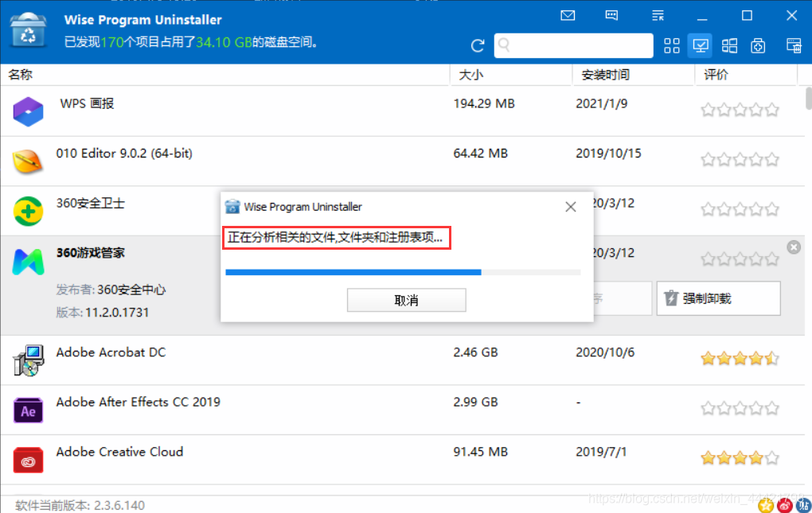This screenshot has width=812, height=513.
Task: Click the 2019/10/15 install date
Action: pyautogui.click(x=608, y=154)
